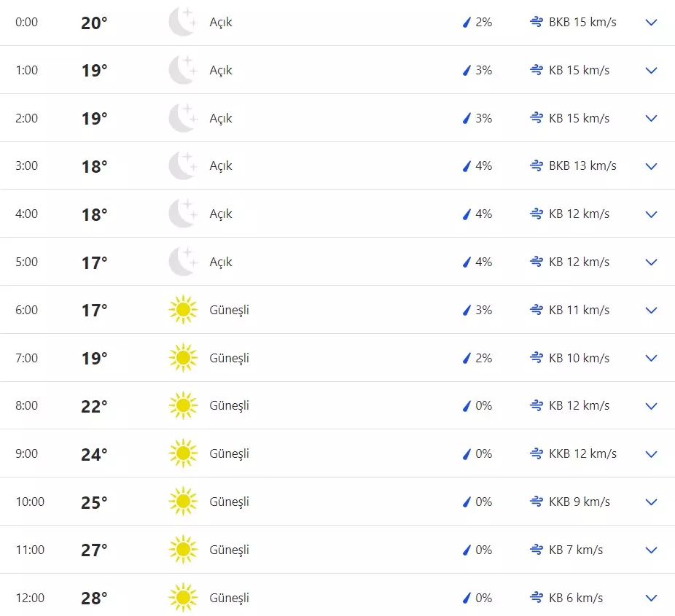The height and width of the screenshot is (616, 675).
Task: Click the 6:00 time label
Action: [x=26, y=310]
